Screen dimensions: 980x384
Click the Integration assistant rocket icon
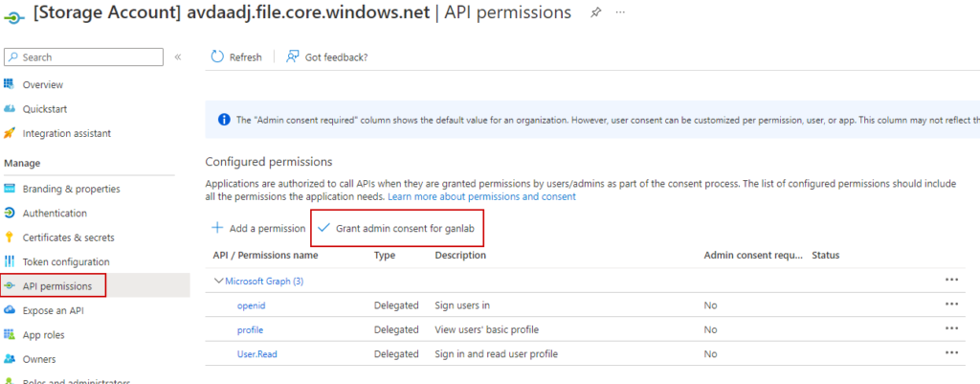pos(10,133)
